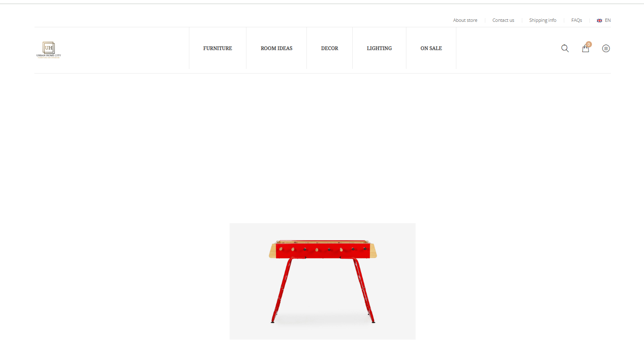Viewport: 644px width, 353px height.
Task: View the Shipping info page
Action: [x=543, y=20]
